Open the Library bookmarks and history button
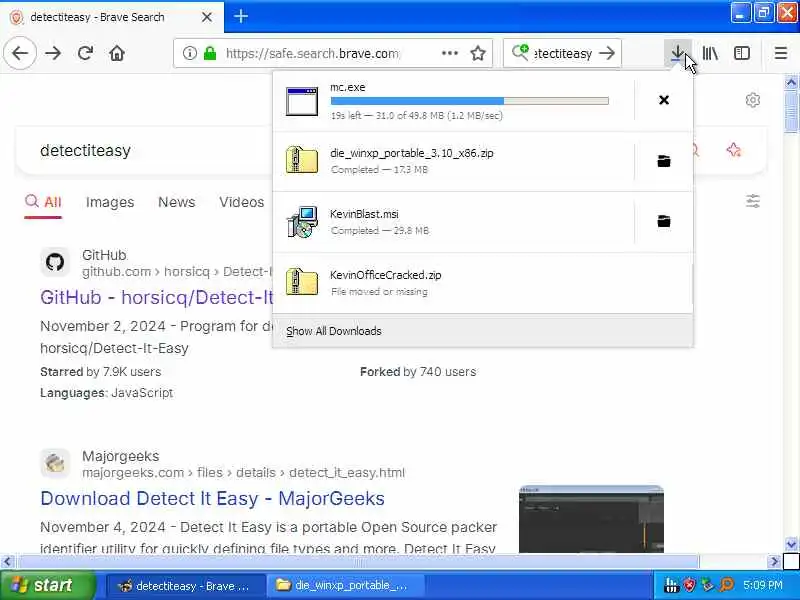This screenshot has height=600, width=800. [x=710, y=53]
